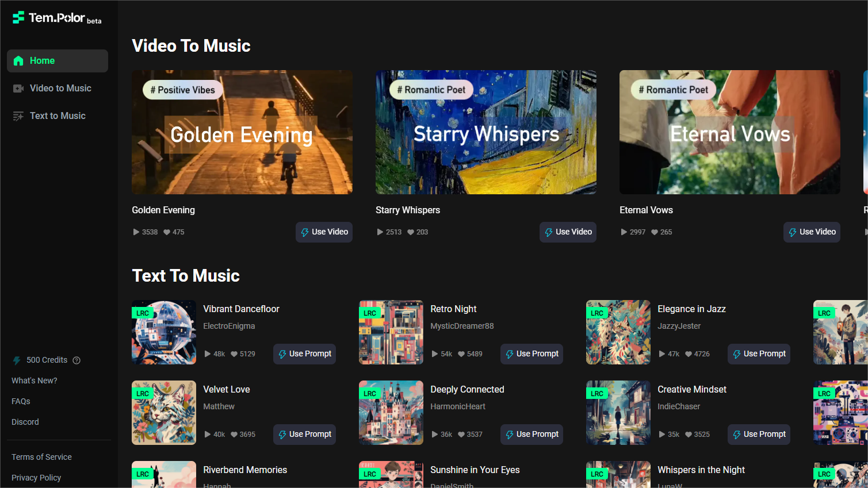Click the LRC badge on Retro Night

370,313
